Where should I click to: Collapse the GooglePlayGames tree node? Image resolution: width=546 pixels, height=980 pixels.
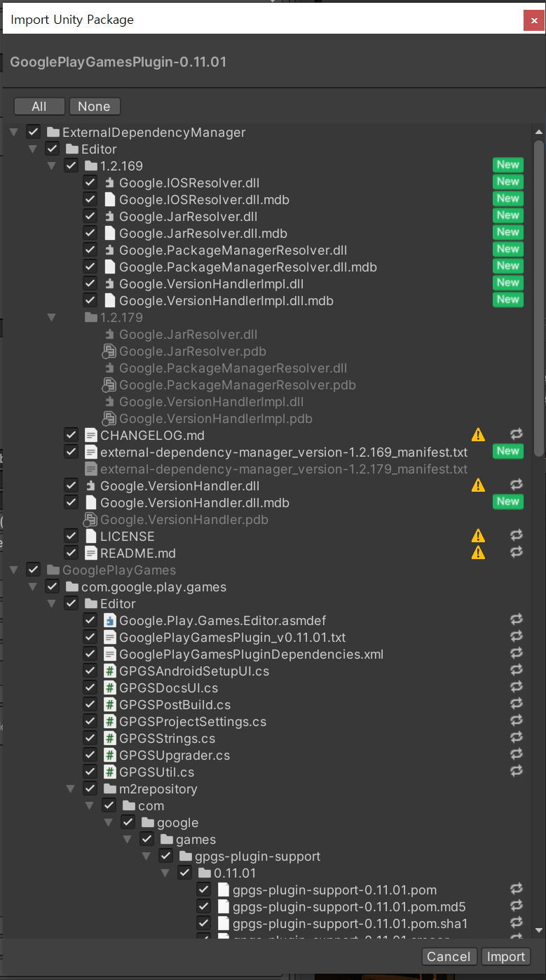pos(14,570)
